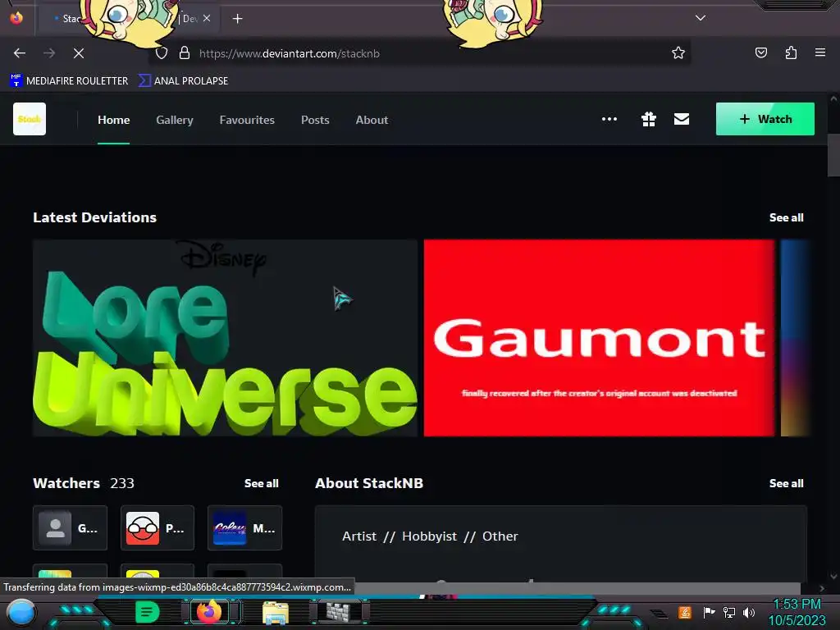840x630 pixels.
Task: Open a new browser tab
Action: (x=237, y=19)
